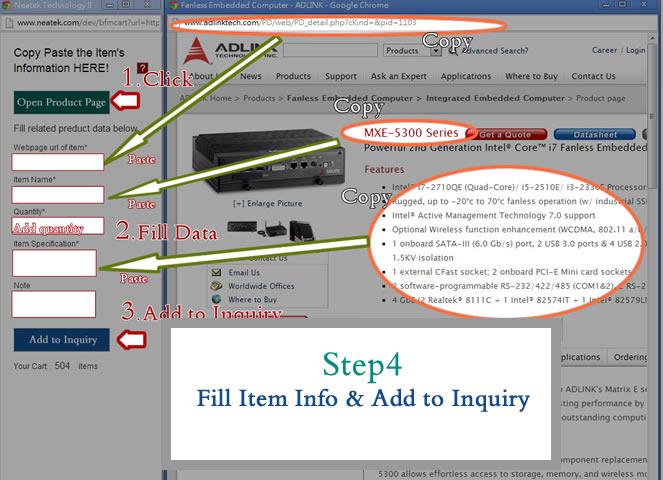663x480 pixels.
Task: Click the ADLINK logo
Action: tap(230, 50)
